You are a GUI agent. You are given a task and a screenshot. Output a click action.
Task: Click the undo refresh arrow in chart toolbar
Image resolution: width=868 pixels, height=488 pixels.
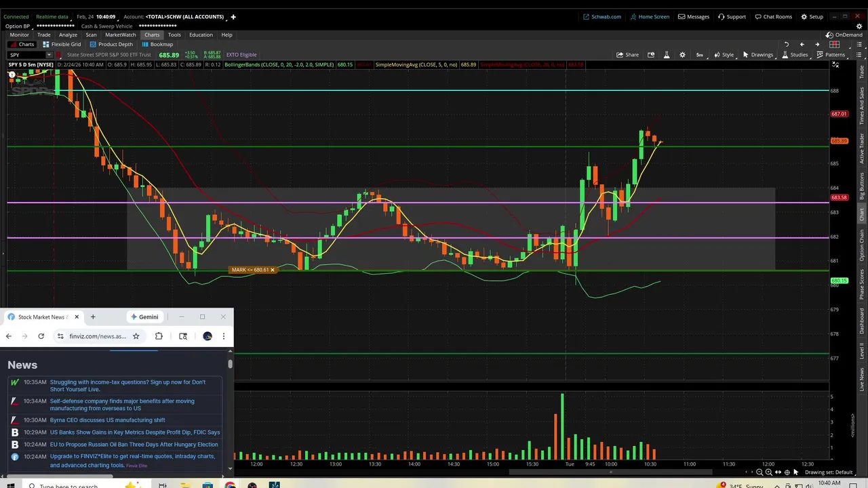click(x=786, y=44)
